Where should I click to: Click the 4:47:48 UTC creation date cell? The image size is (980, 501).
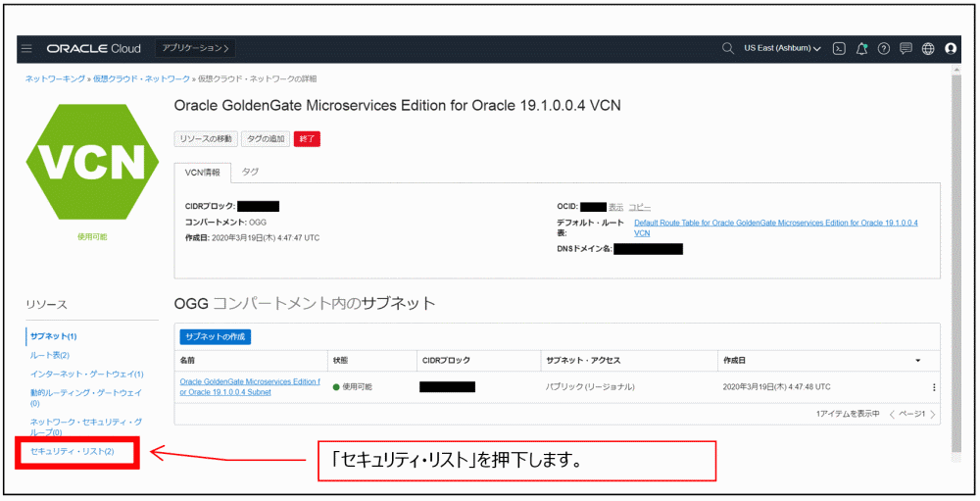point(777,387)
